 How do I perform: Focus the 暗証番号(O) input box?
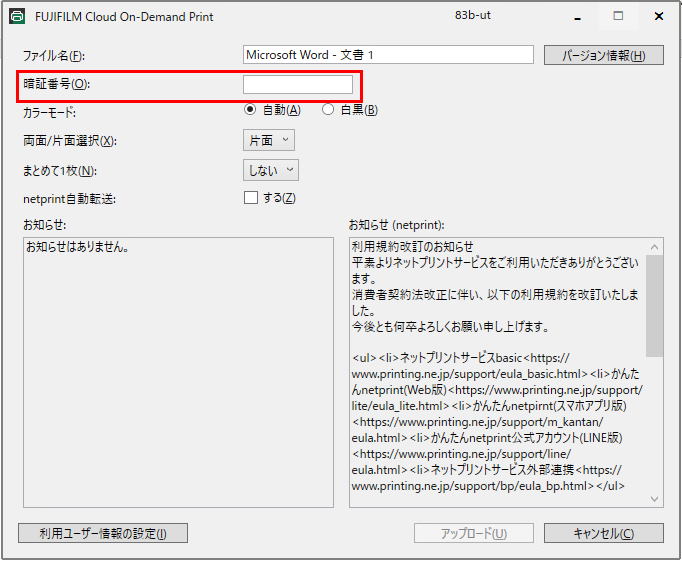tap(298, 84)
